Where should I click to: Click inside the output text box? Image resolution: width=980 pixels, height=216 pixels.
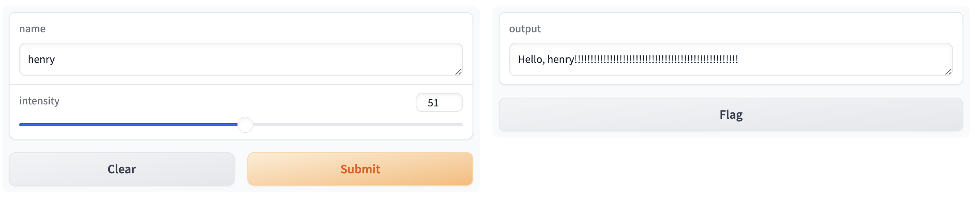pyautogui.click(x=835, y=59)
